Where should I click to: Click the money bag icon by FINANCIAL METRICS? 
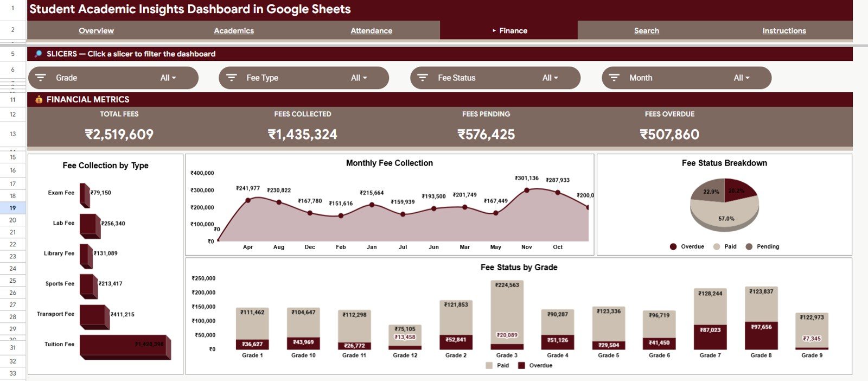click(x=39, y=99)
